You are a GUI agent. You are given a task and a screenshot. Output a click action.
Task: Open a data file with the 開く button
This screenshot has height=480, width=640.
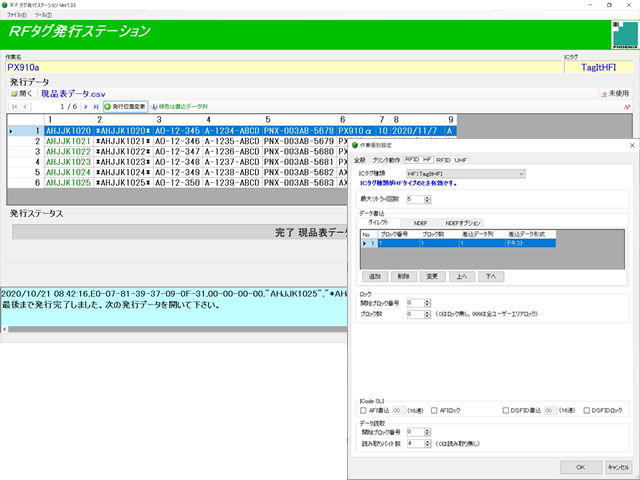click(22, 94)
